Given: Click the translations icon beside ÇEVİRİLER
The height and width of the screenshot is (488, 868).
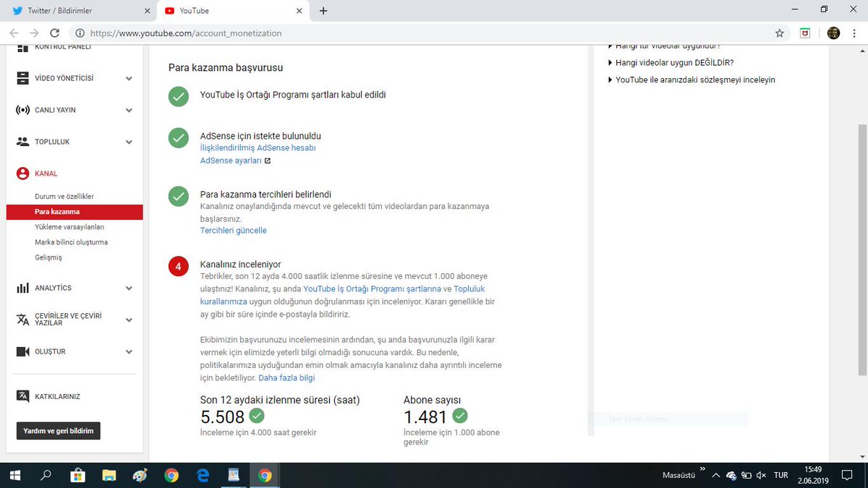Looking at the screenshot, I should coord(22,320).
